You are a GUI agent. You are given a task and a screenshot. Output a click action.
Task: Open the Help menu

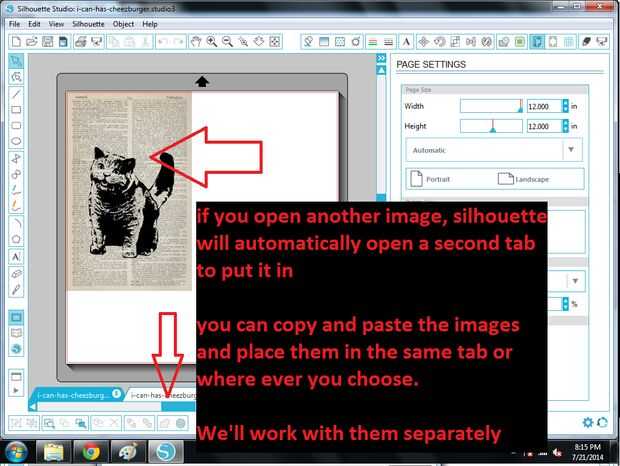[x=150, y=24]
